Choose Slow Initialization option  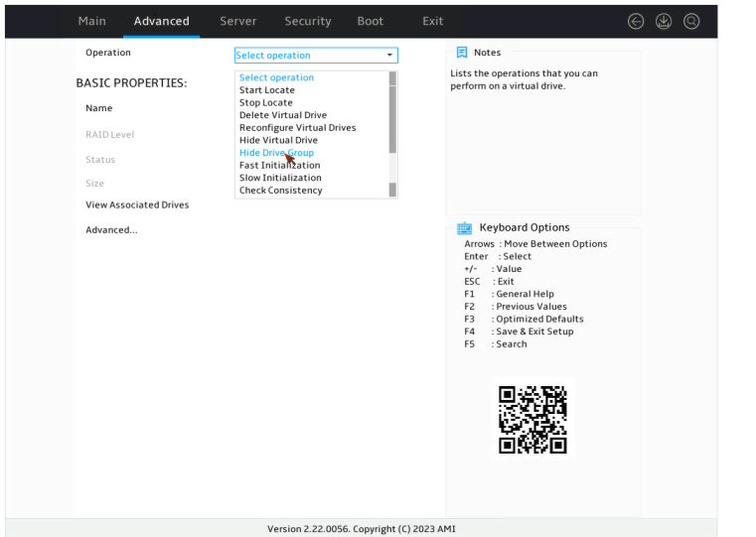(280, 178)
